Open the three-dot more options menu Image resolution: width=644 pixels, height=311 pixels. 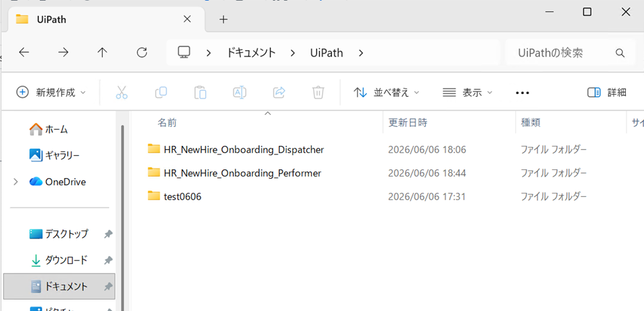coord(523,93)
